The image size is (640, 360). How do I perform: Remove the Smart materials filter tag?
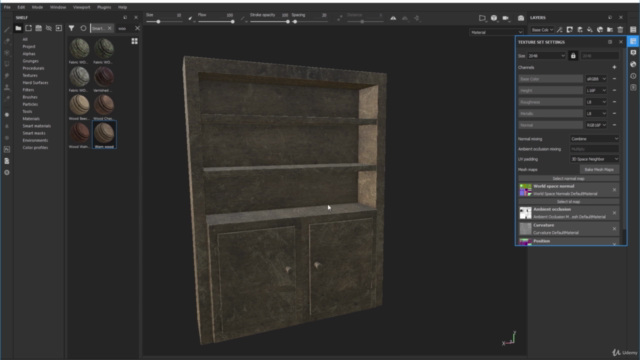coord(110,28)
